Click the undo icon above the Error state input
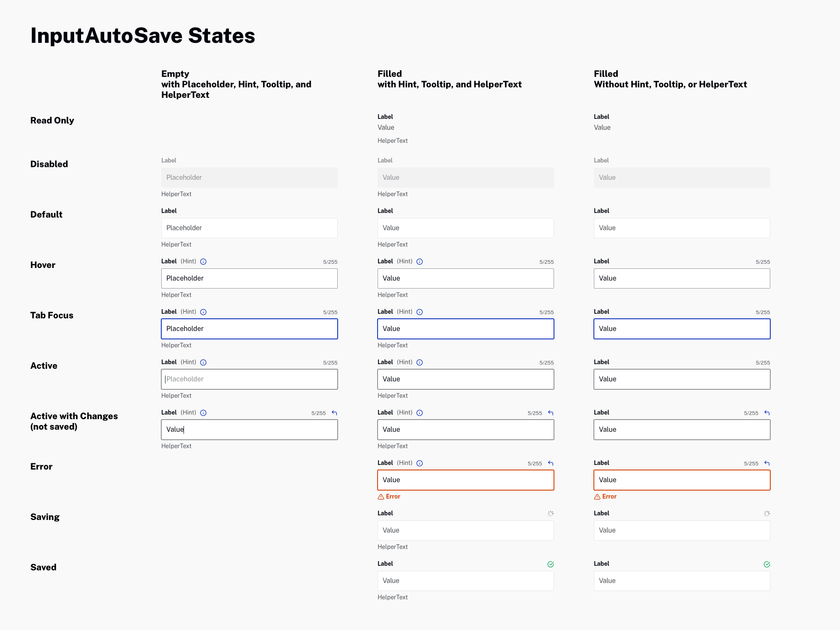 (x=550, y=463)
